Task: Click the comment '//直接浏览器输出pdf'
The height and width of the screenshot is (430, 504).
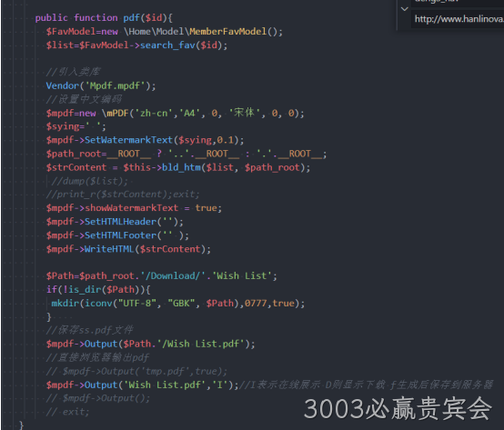Action: click(97, 357)
